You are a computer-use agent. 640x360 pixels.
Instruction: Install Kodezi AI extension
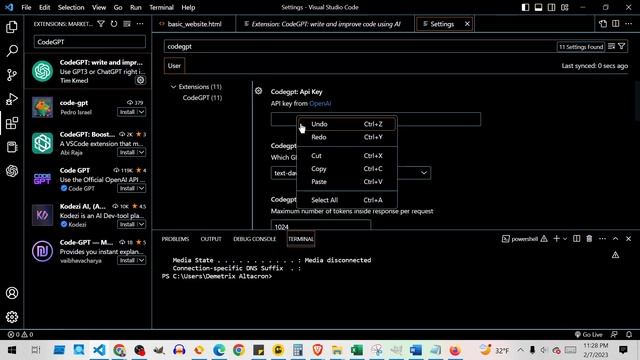point(127,224)
